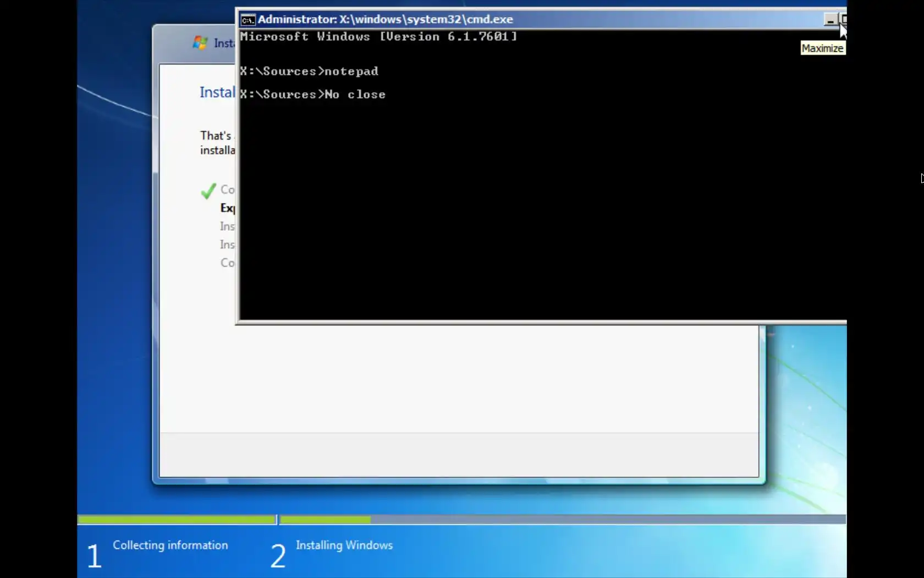
Task: Click the bold 'Exp' step in the installer
Action: click(x=228, y=208)
